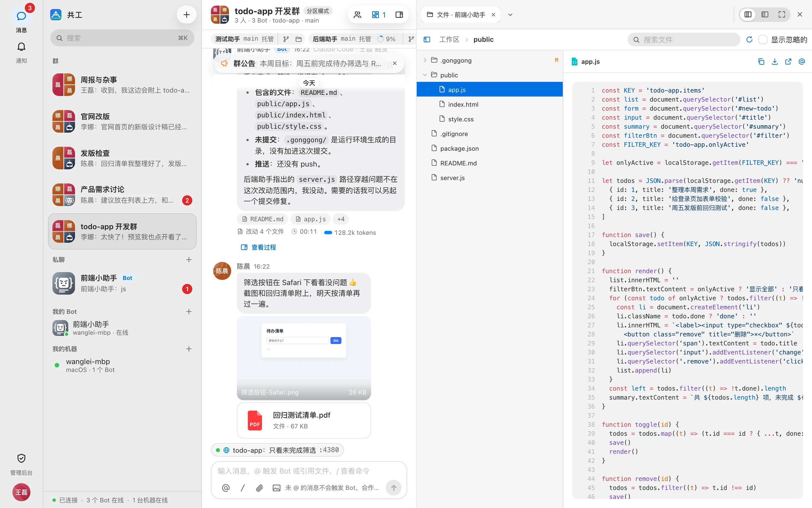Collapse the public folder
This screenshot has width=812, height=508.
click(x=425, y=75)
